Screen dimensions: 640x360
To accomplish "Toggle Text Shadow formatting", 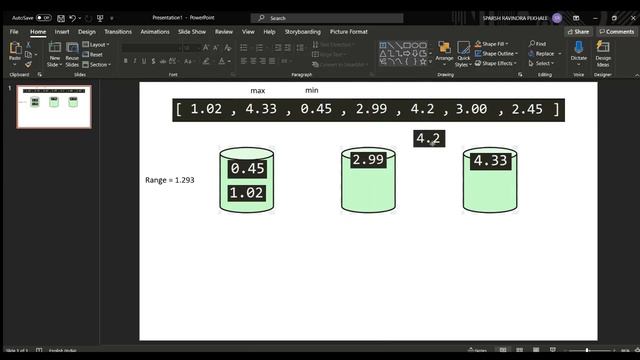I will [153, 61].
